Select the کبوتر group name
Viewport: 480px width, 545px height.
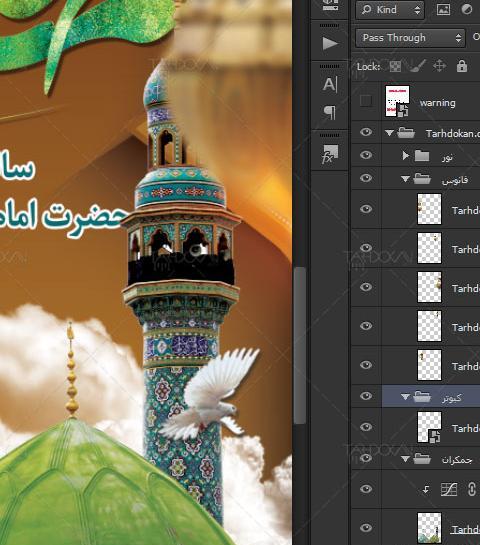click(452, 398)
